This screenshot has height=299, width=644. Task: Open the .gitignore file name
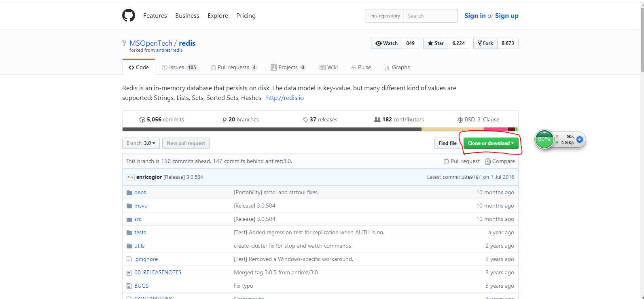tap(146, 259)
